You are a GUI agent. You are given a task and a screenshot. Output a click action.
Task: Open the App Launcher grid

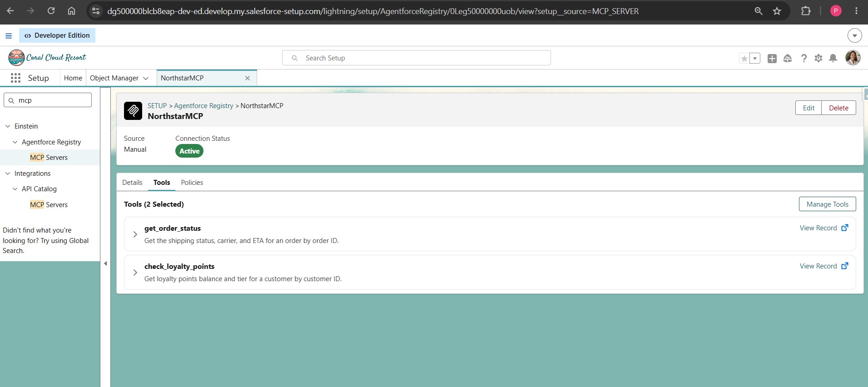[15, 78]
